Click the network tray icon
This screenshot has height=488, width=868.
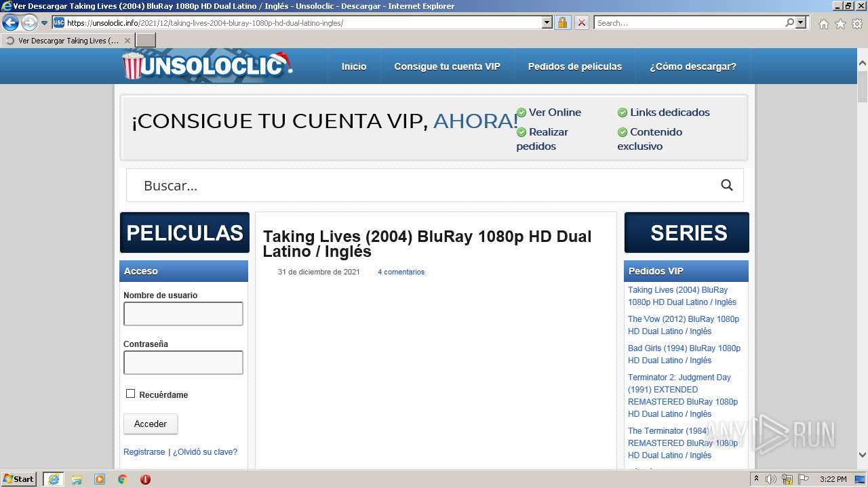click(787, 479)
